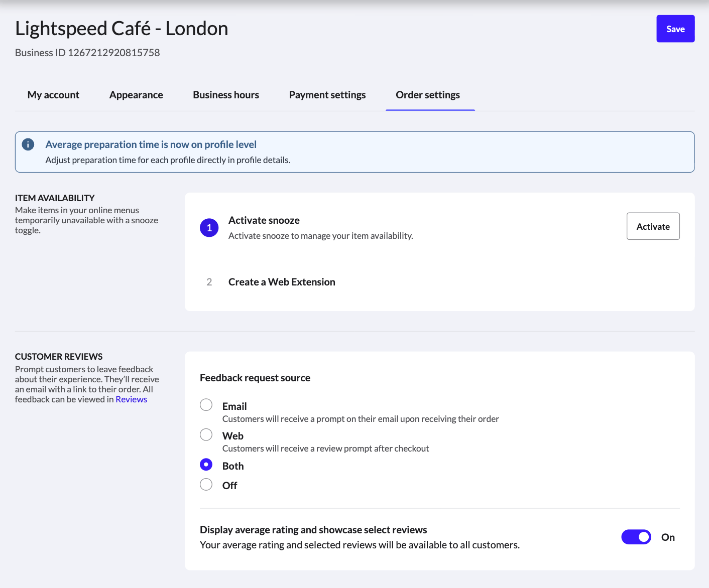Select the Both radio option

tap(206, 465)
